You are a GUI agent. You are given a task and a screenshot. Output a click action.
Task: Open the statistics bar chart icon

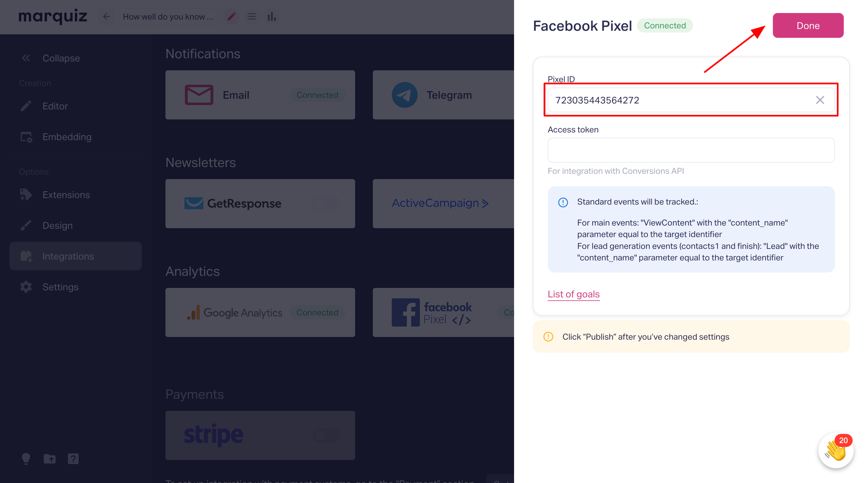pos(272,17)
